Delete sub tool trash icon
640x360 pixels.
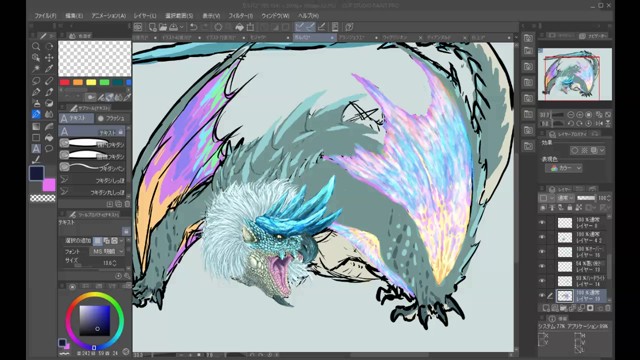(x=127, y=204)
